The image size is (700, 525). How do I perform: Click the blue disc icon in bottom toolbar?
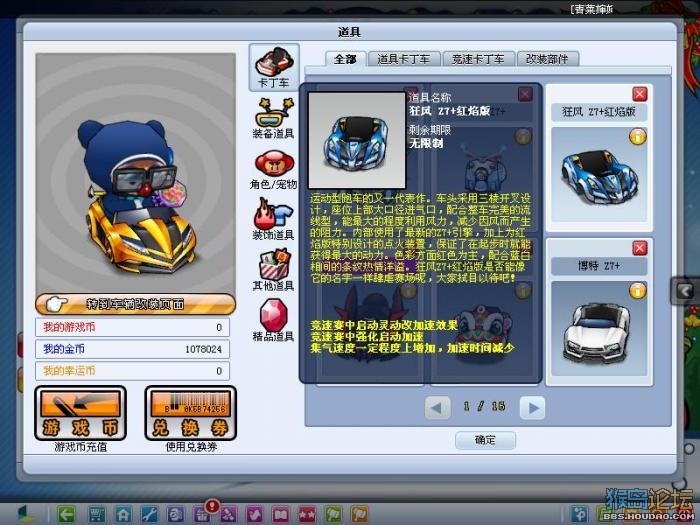[175, 514]
